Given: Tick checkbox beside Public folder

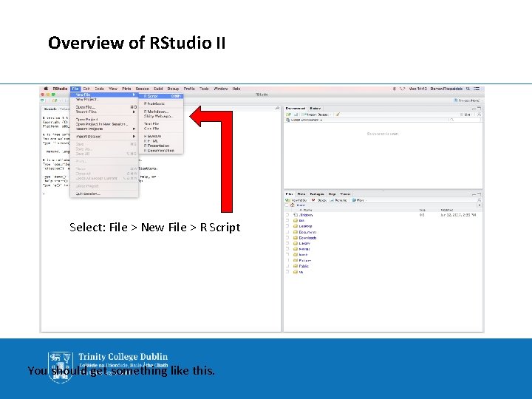Looking at the screenshot, I should (x=287, y=266).
